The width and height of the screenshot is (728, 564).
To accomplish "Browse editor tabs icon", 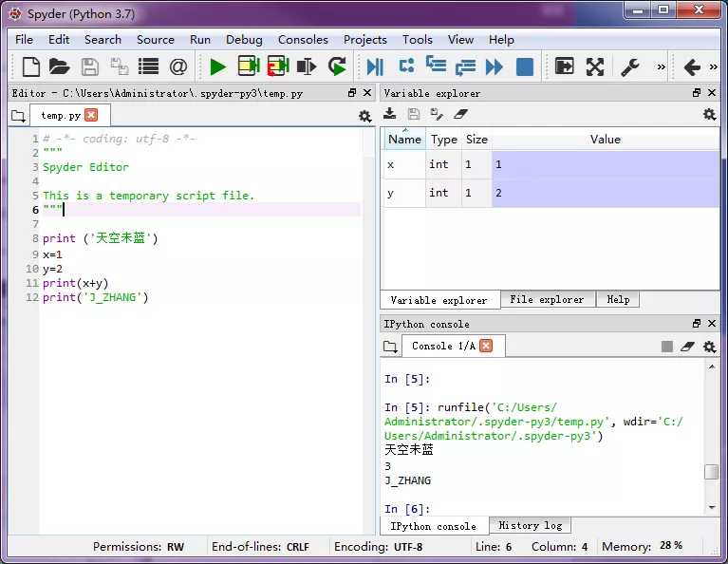I will (19, 116).
